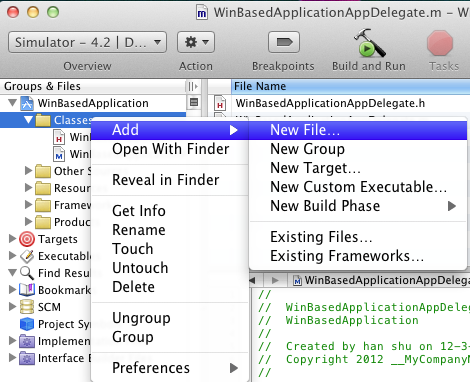Go forward with the editor's right arrow
The image size is (470, 382).
[x=275, y=280]
